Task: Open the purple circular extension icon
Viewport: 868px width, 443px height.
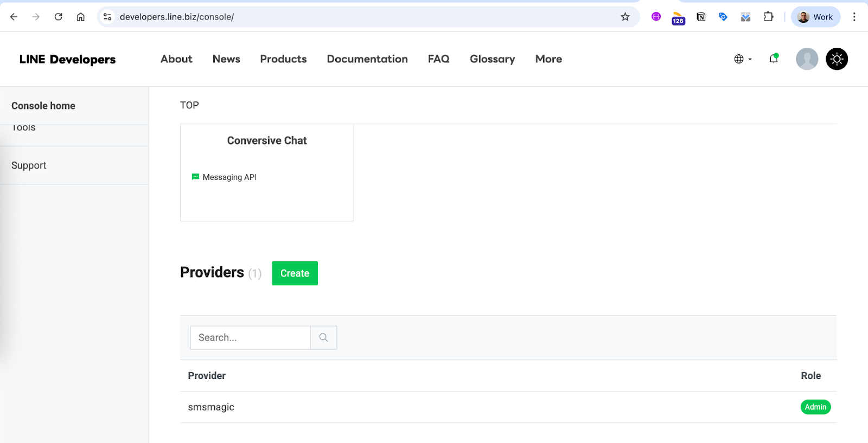Action: 656,17
